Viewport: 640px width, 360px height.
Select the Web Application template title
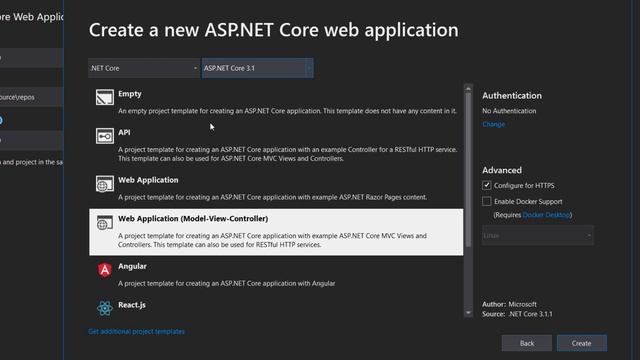pyautogui.click(x=148, y=180)
